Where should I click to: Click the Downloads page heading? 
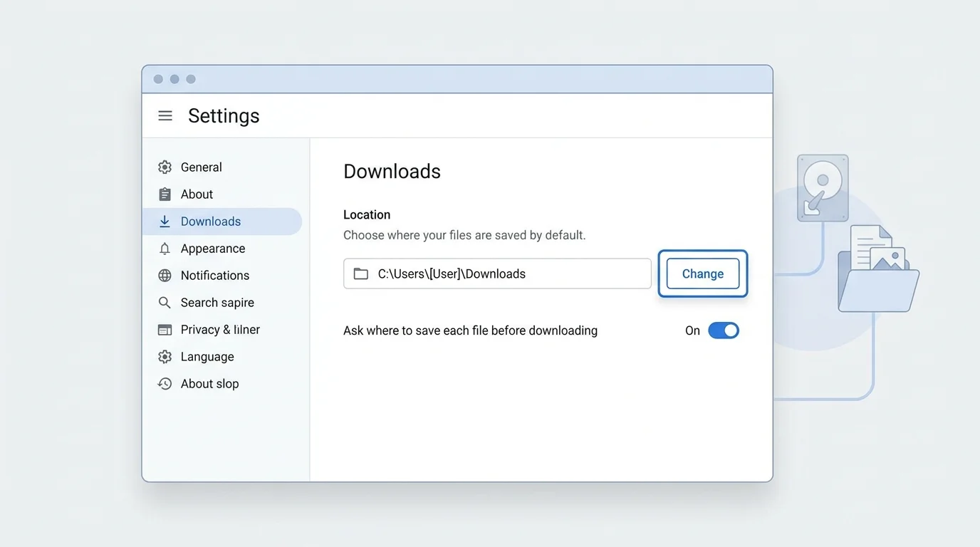(392, 172)
